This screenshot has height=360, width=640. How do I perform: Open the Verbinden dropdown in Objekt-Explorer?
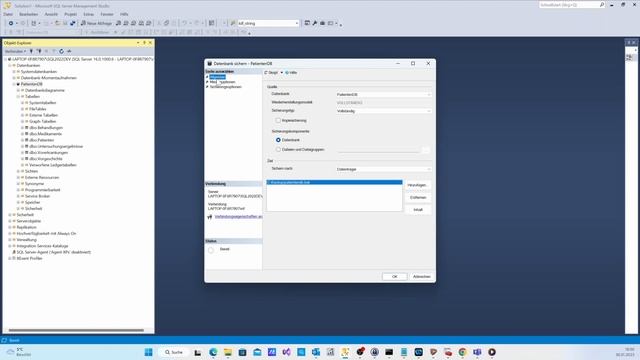click(x=16, y=51)
